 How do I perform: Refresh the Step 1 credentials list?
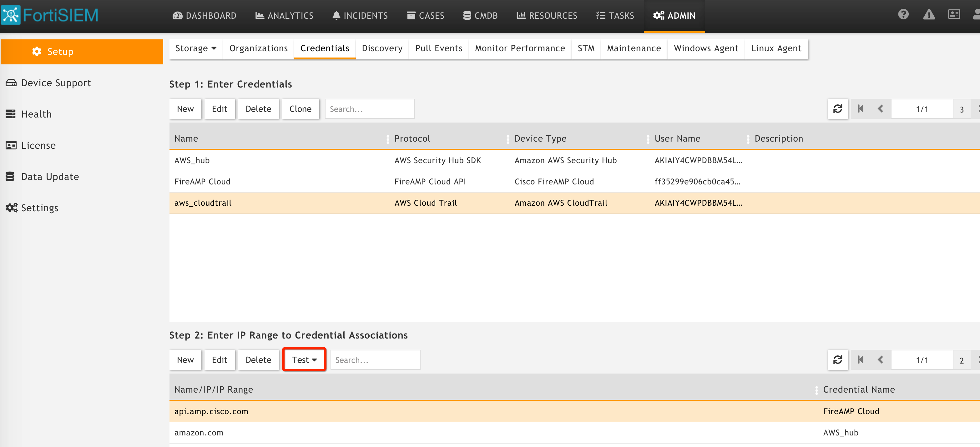click(837, 109)
